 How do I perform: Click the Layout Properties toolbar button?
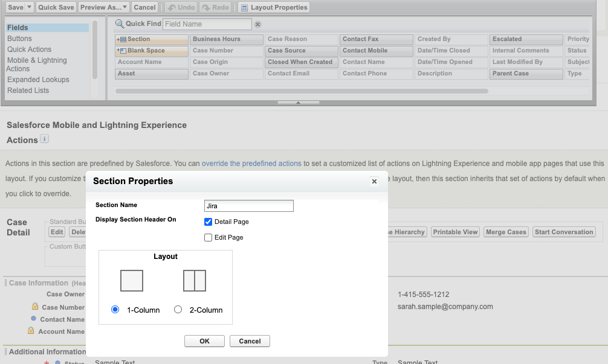click(274, 7)
